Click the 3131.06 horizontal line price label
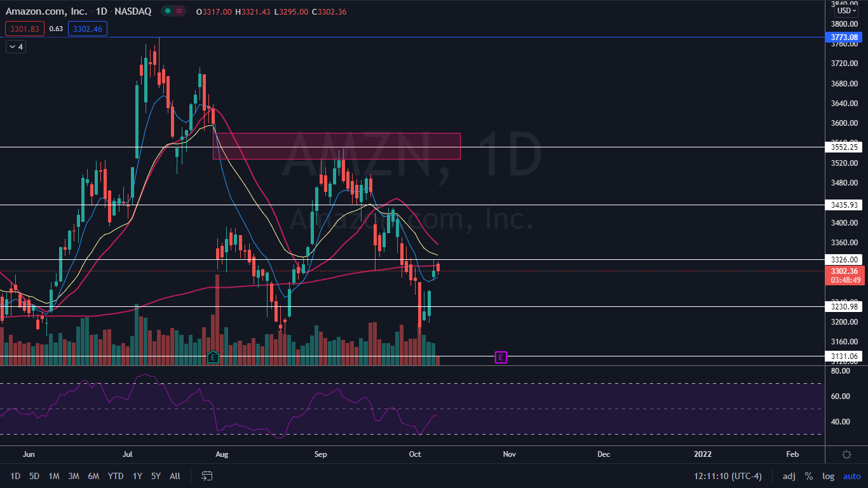The image size is (868, 488). click(x=845, y=356)
